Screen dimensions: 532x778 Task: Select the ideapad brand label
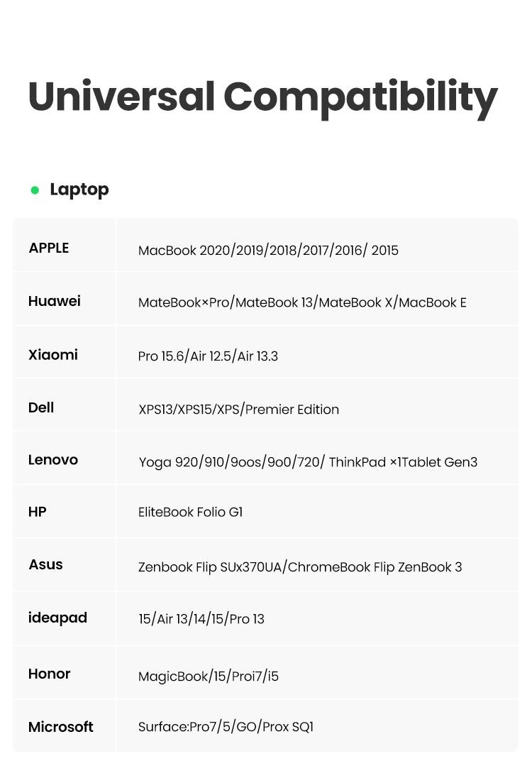pos(57,618)
